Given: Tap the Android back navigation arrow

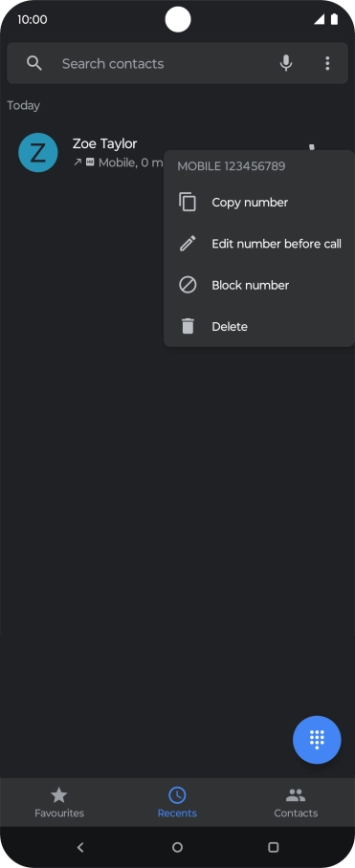Looking at the screenshot, I should pyautogui.click(x=80, y=847).
